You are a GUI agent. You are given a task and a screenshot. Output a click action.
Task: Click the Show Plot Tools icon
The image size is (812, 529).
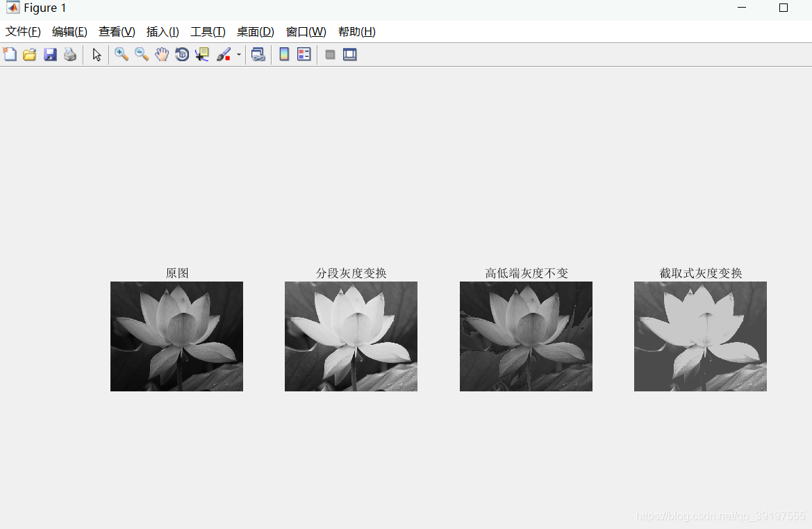(350, 54)
